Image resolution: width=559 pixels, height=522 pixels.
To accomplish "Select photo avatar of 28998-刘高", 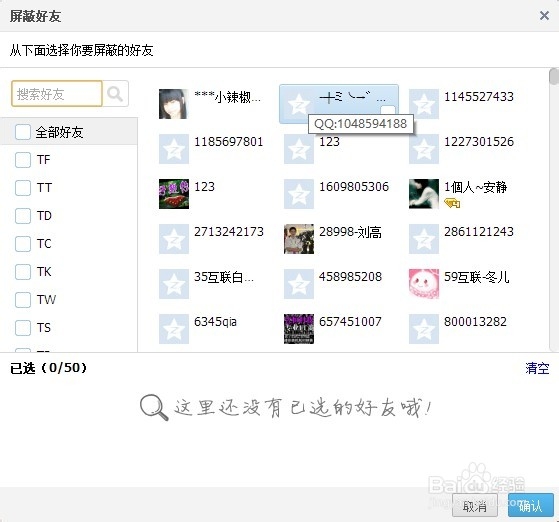I will click(299, 239).
